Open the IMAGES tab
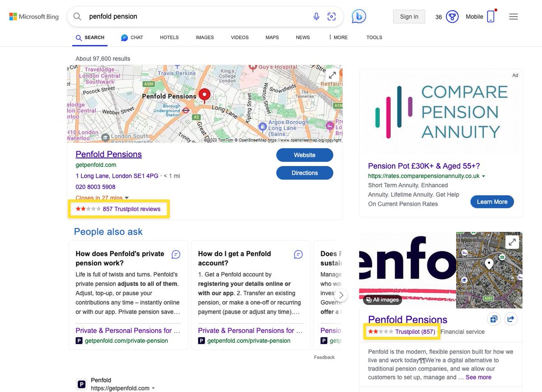Viewport: 542px width, 392px height. (x=205, y=37)
